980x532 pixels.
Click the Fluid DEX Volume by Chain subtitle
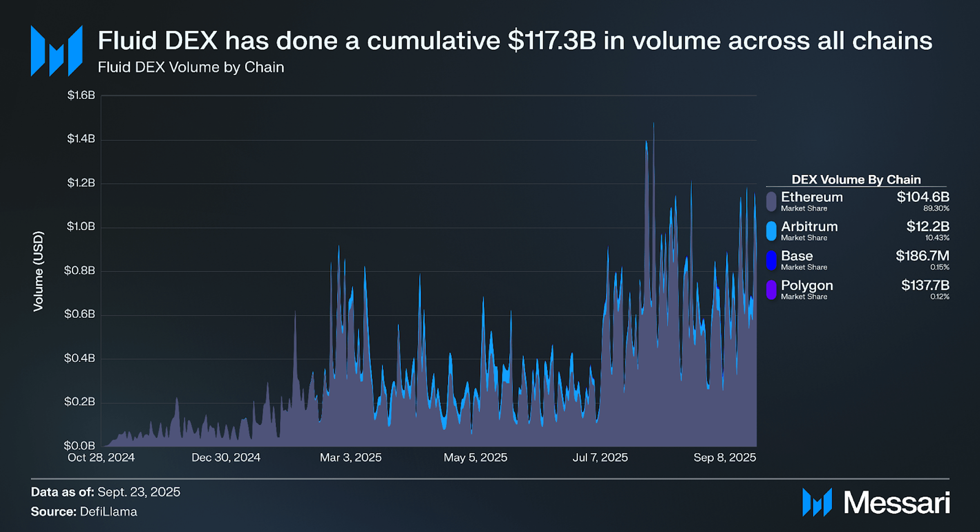[x=191, y=67]
